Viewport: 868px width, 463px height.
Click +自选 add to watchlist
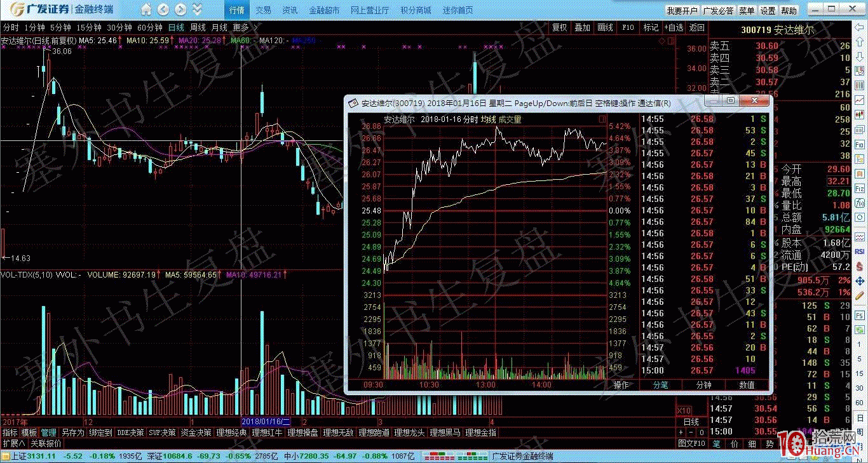[674, 27]
